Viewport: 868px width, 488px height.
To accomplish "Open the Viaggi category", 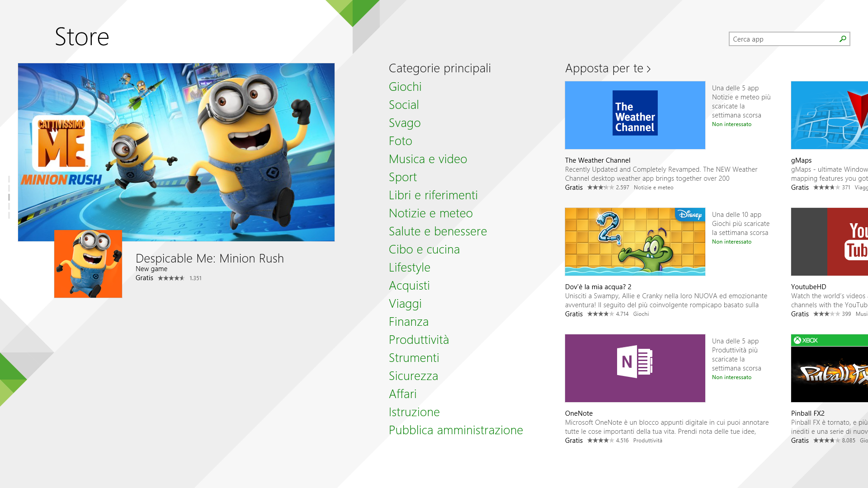I will click(x=405, y=304).
